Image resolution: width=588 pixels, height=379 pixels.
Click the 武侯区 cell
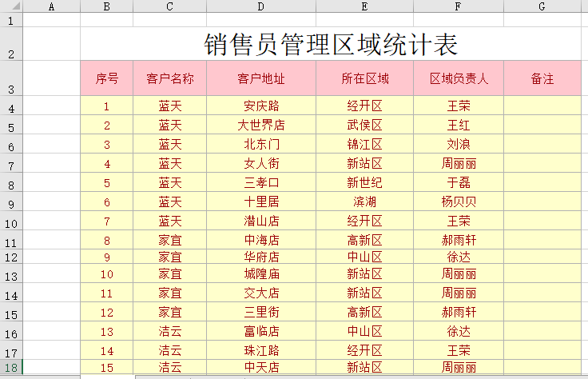[364, 125]
